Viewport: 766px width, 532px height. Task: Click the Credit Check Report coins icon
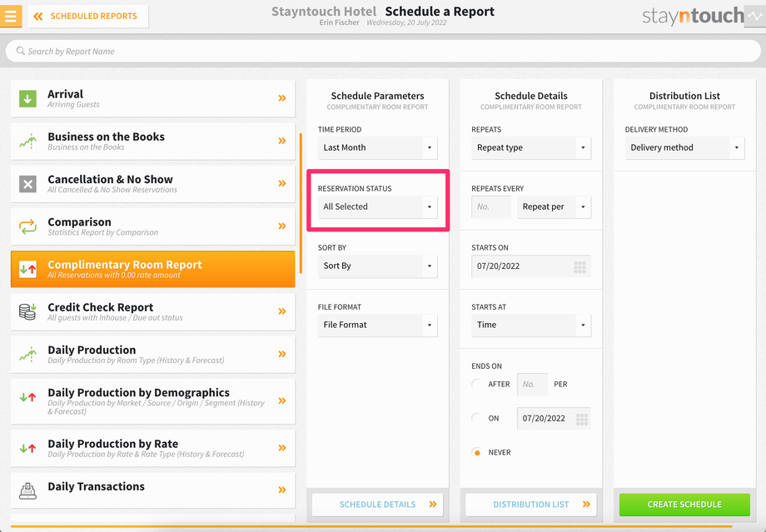tap(27, 311)
